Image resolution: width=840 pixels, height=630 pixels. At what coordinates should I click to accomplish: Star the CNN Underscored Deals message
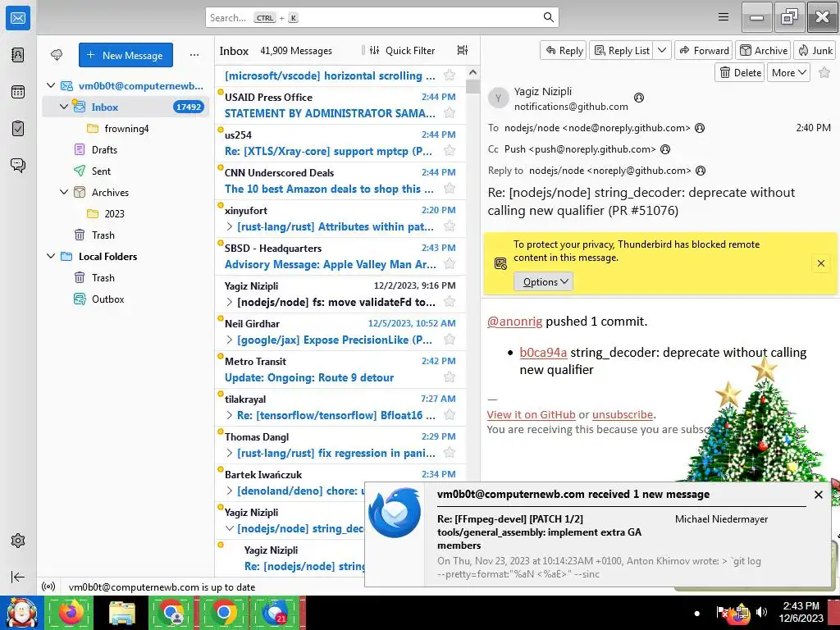(x=450, y=189)
